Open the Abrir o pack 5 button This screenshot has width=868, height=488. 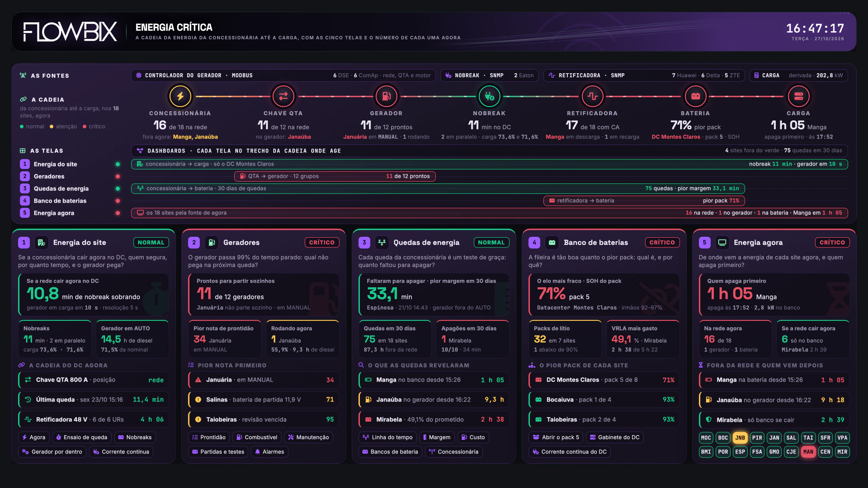click(x=556, y=437)
